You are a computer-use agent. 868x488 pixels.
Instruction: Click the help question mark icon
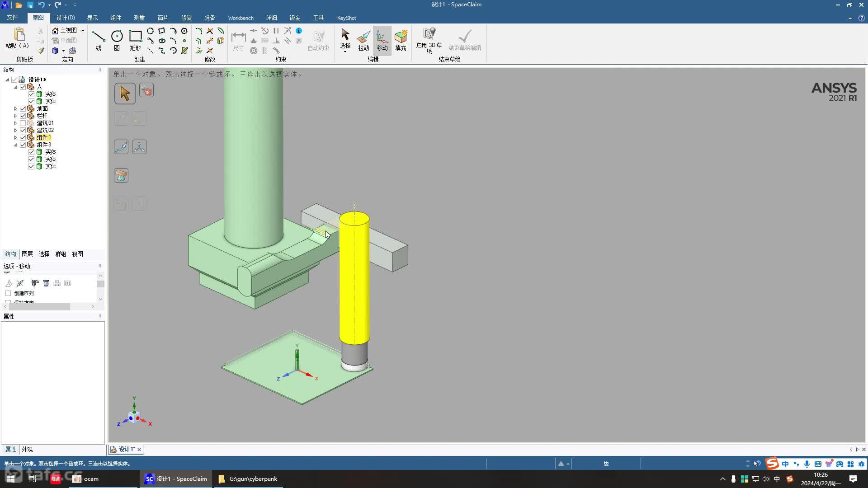(861, 18)
